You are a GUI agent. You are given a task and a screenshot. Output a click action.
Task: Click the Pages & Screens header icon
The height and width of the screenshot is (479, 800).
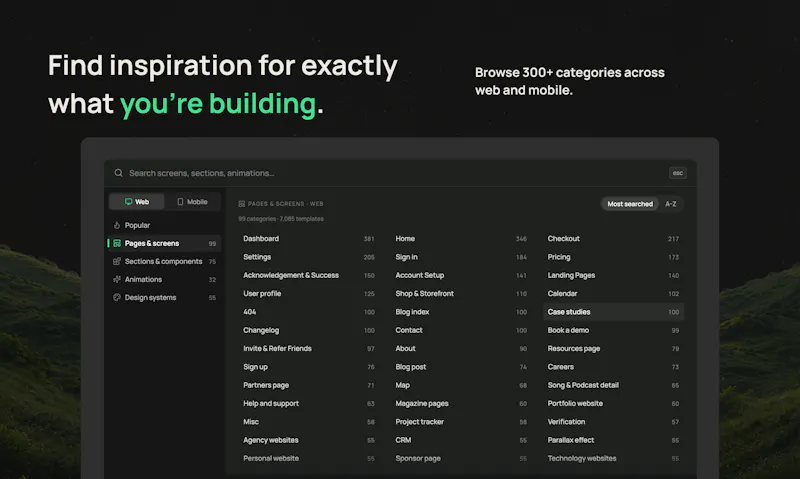(x=242, y=204)
